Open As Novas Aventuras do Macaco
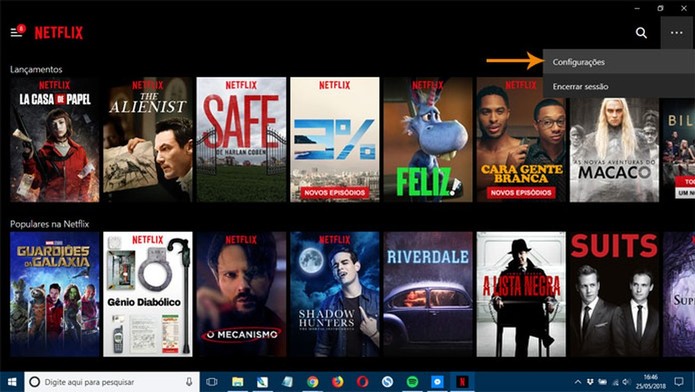 point(614,150)
